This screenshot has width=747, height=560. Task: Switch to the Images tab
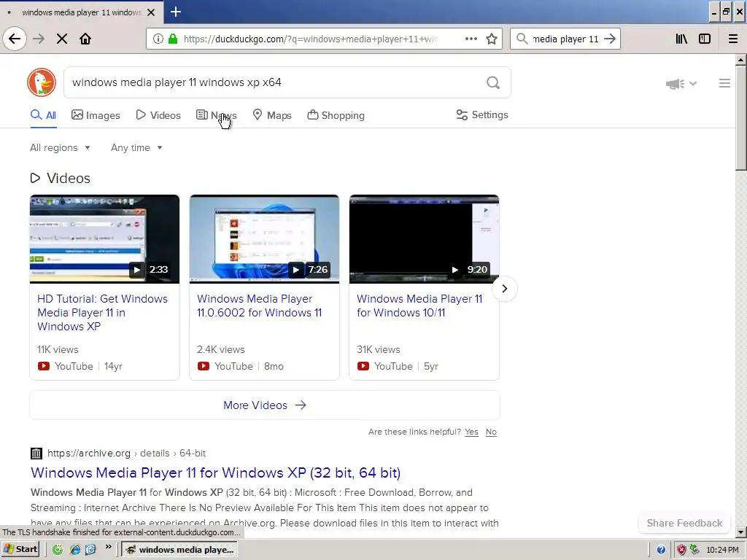(x=96, y=115)
